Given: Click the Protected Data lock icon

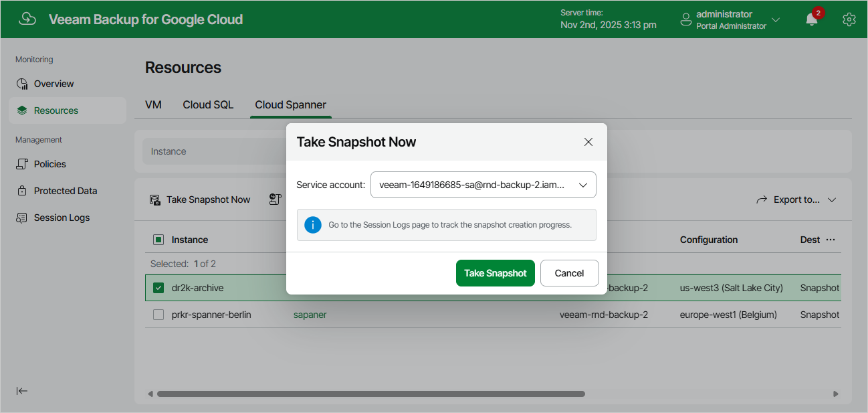Looking at the screenshot, I should point(22,191).
